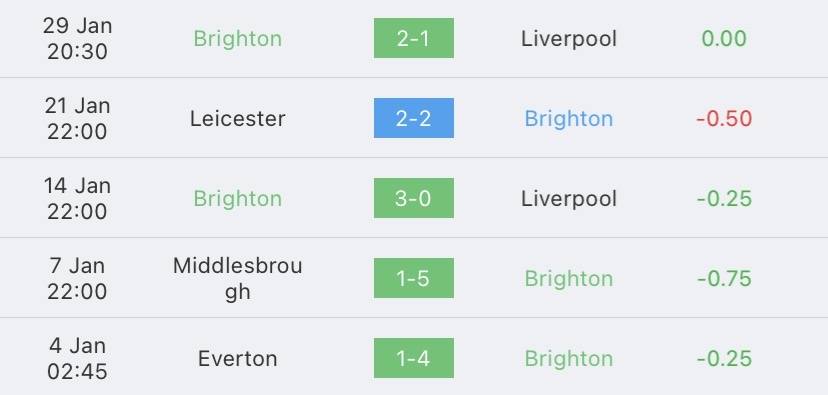Select the Leicester team name
This screenshot has width=828, height=395.
pos(238,118)
